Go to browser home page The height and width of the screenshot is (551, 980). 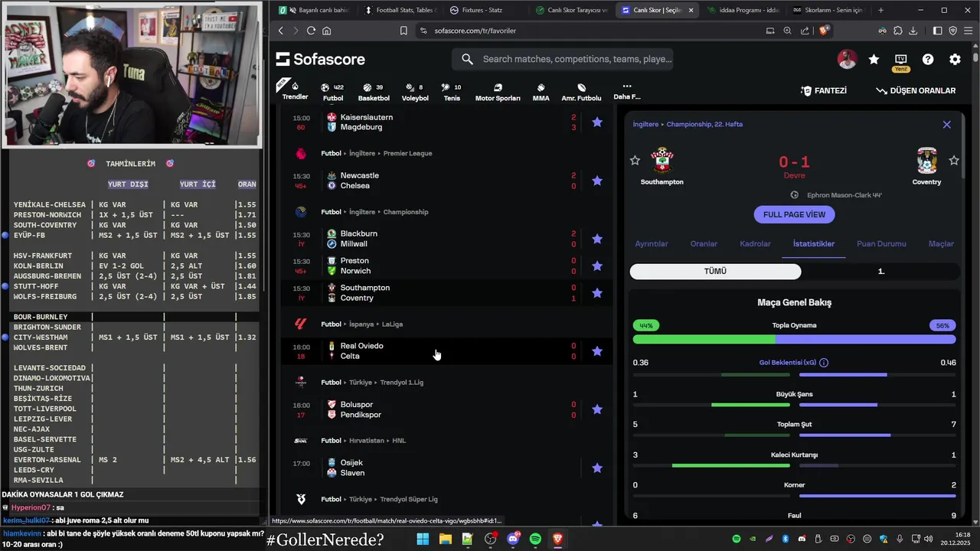coord(327,31)
